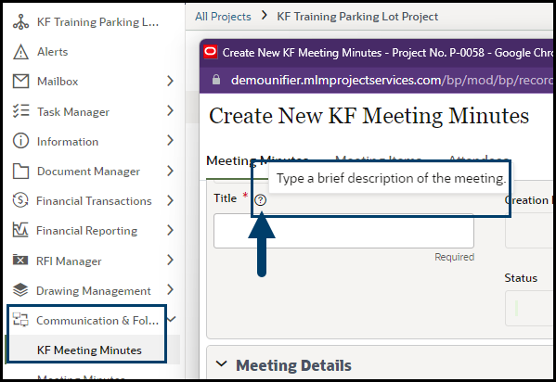
Task: Select the Task Manager checklist icon
Action: click(x=21, y=111)
